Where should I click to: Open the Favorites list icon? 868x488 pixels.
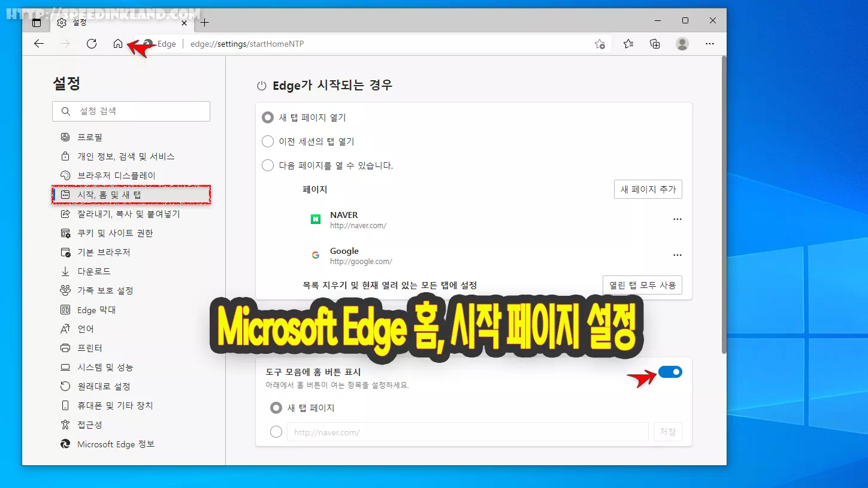[x=628, y=44]
